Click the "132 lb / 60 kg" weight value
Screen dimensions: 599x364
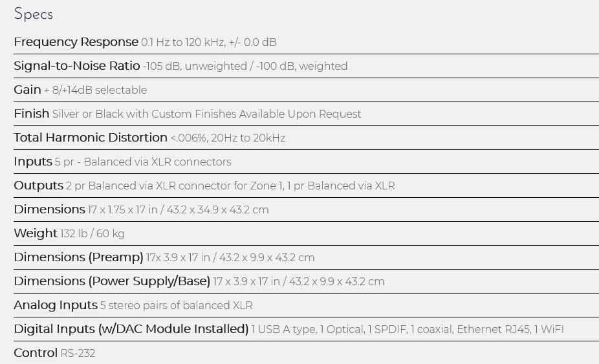click(x=93, y=234)
